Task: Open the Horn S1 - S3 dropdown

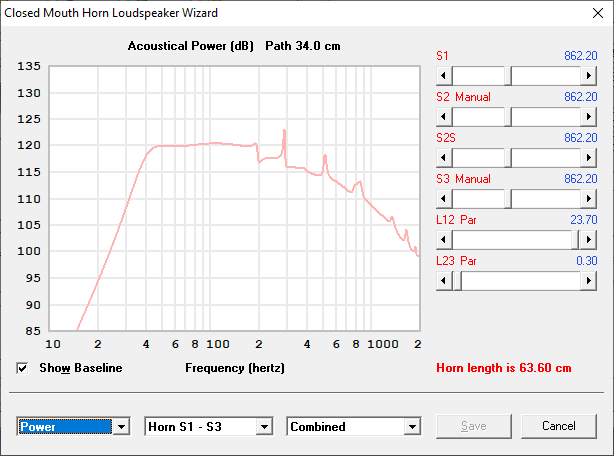Action: [265, 427]
